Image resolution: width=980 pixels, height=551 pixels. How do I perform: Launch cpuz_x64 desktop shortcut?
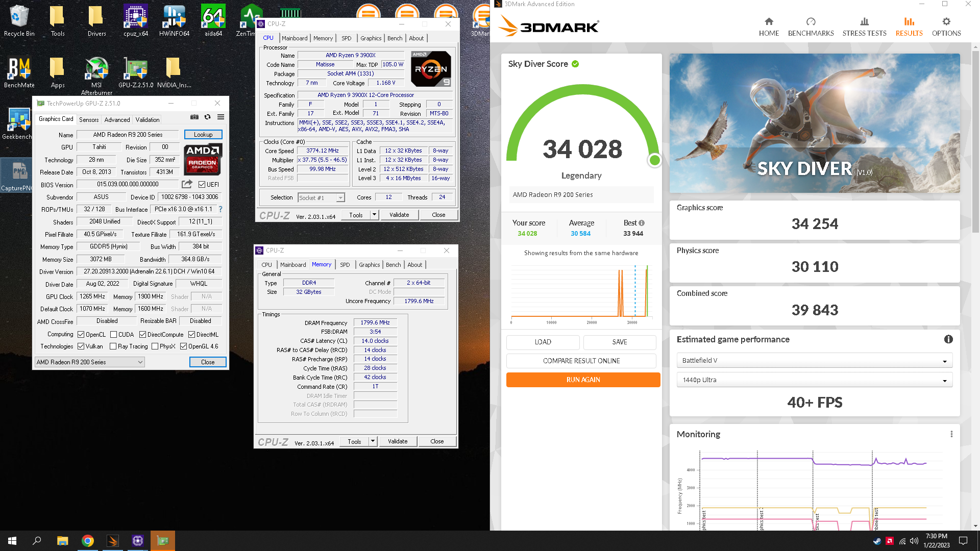pos(135,20)
